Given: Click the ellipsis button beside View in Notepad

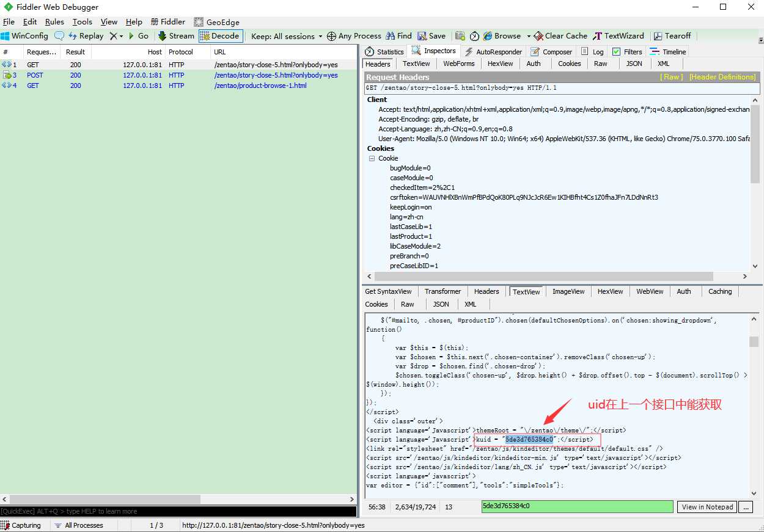Looking at the screenshot, I should point(745,507).
